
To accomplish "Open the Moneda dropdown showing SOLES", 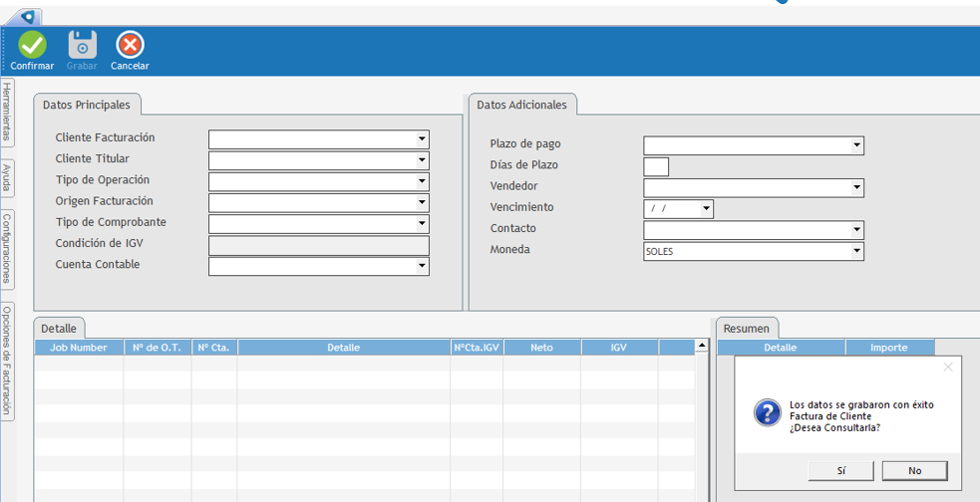I will click(856, 252).
